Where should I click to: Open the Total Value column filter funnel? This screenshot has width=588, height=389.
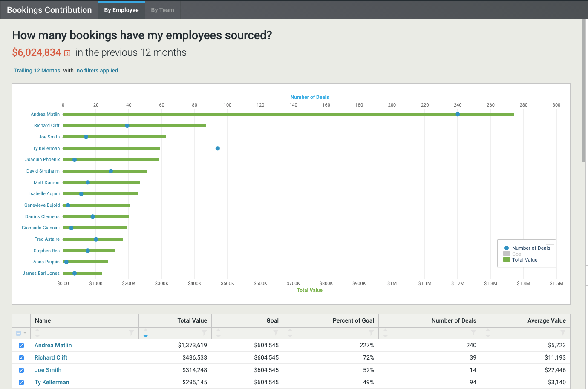point(204,333)
